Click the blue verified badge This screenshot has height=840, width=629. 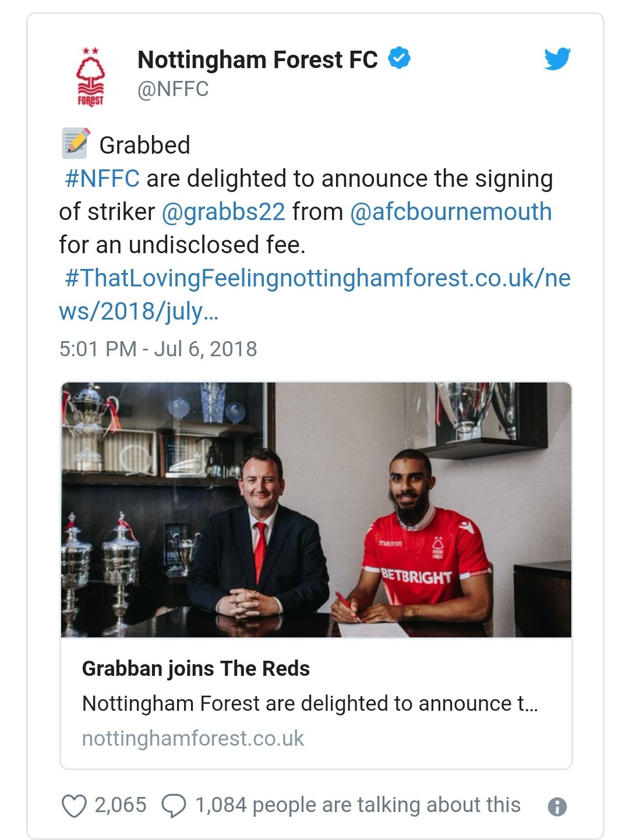pos(400,58)
